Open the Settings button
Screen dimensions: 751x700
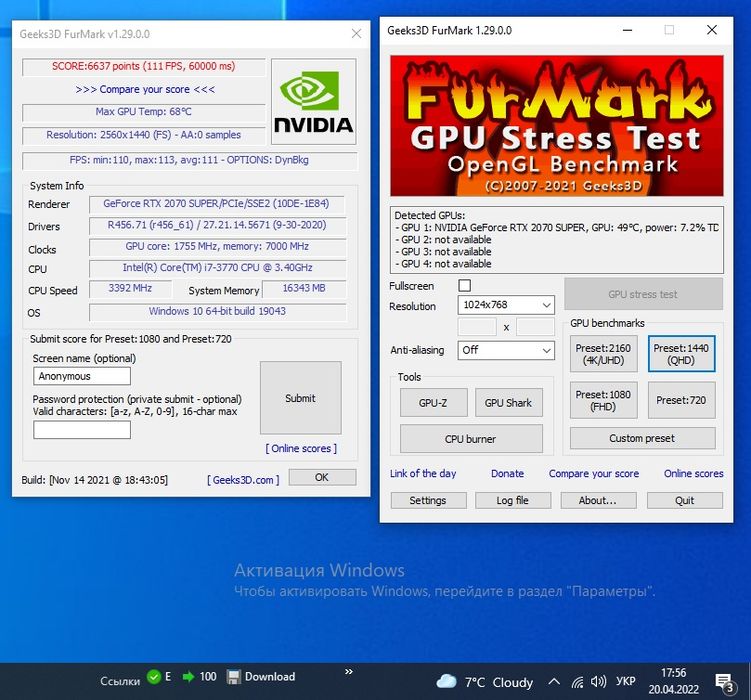point(428,500)
